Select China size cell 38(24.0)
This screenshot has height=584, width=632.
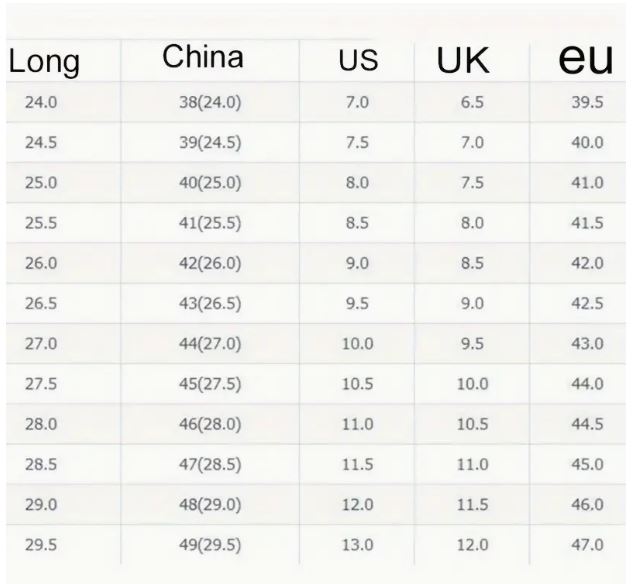coord(210,102)
